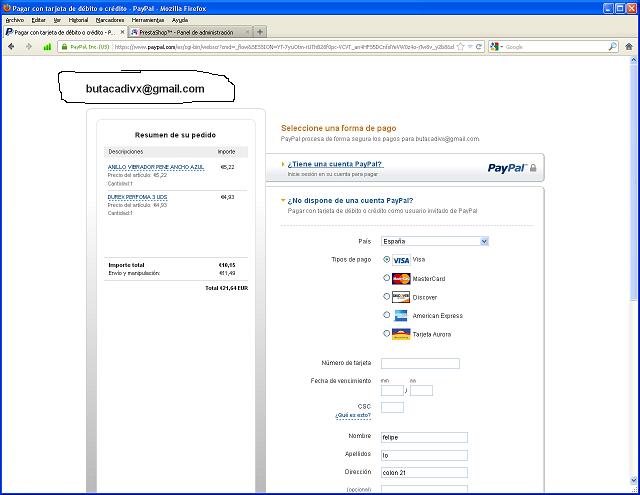Select the MasterCard radio button
This screenshot has width=640, height=495.
pyautogui.click(x=387, y=278)
